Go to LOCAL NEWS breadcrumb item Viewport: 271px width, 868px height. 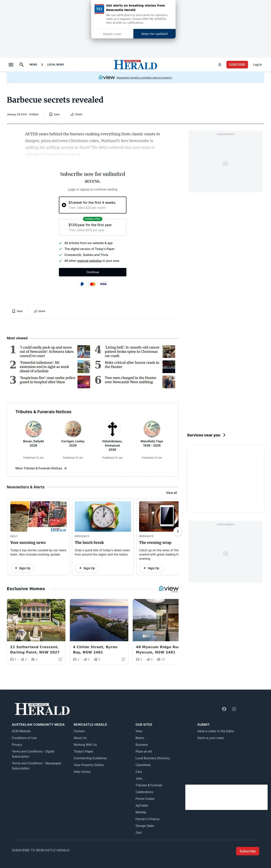click(56, 65)
